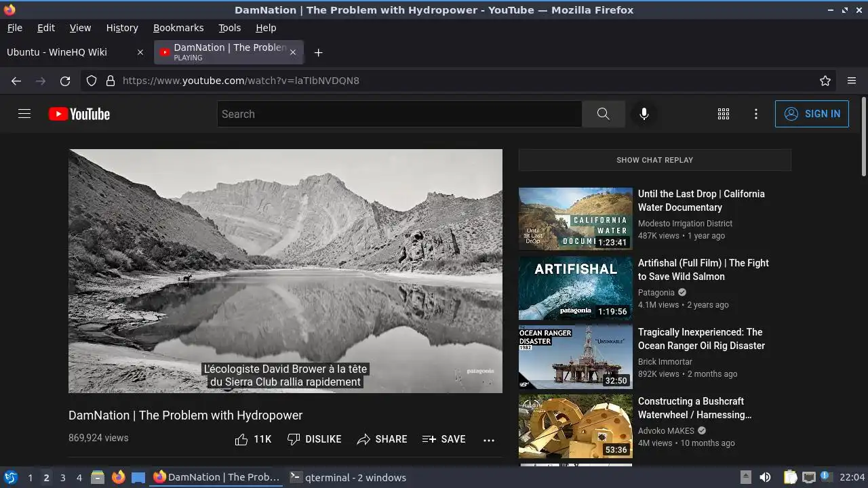868x488 pixels.
Task: Open the YouTube guide hamburger menu
Action: [24, 114]
